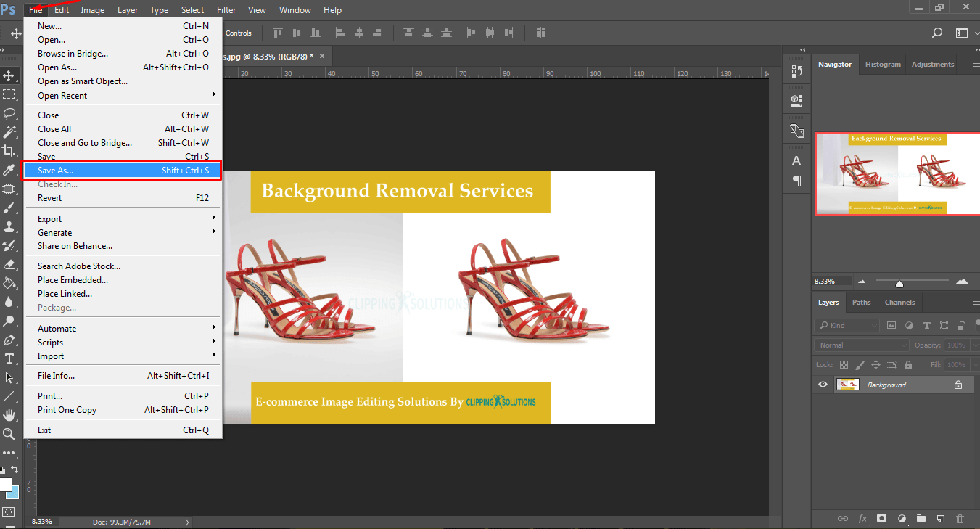Create a new layer via its icon

pos(940,518)
